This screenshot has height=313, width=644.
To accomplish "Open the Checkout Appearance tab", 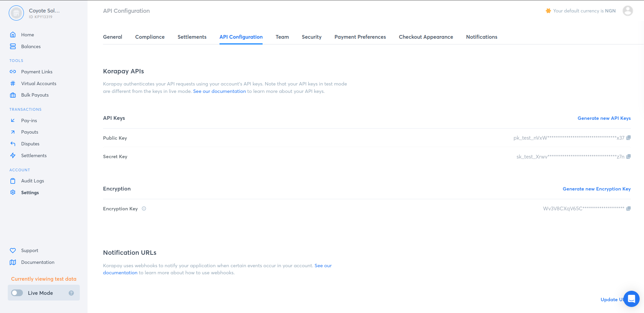I will tap(426, 37).
